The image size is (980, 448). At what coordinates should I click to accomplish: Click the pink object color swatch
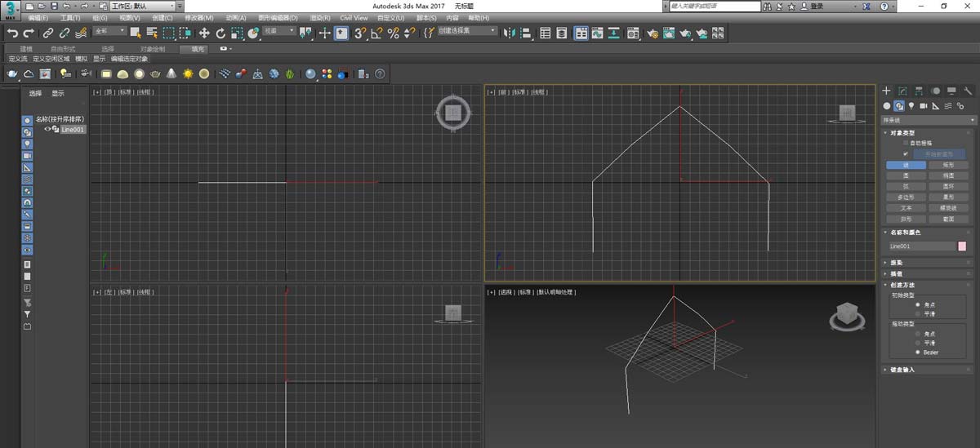click(x=962, y=246)
